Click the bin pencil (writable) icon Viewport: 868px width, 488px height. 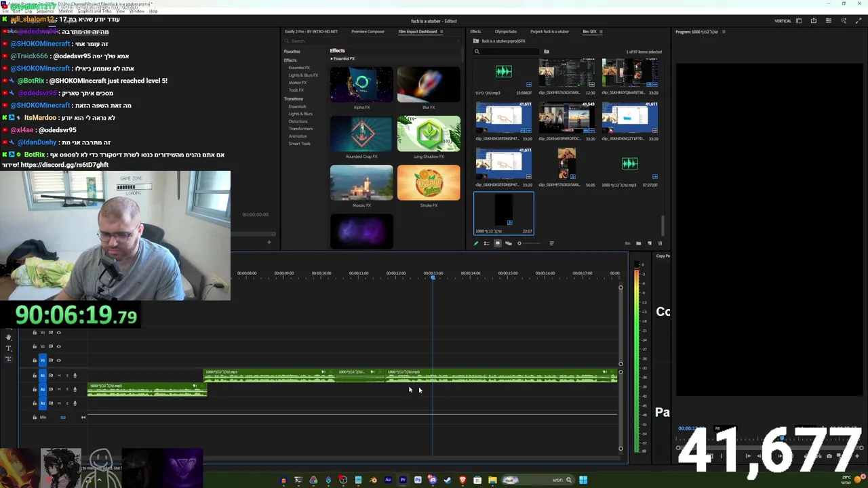(x=475, y=243)
